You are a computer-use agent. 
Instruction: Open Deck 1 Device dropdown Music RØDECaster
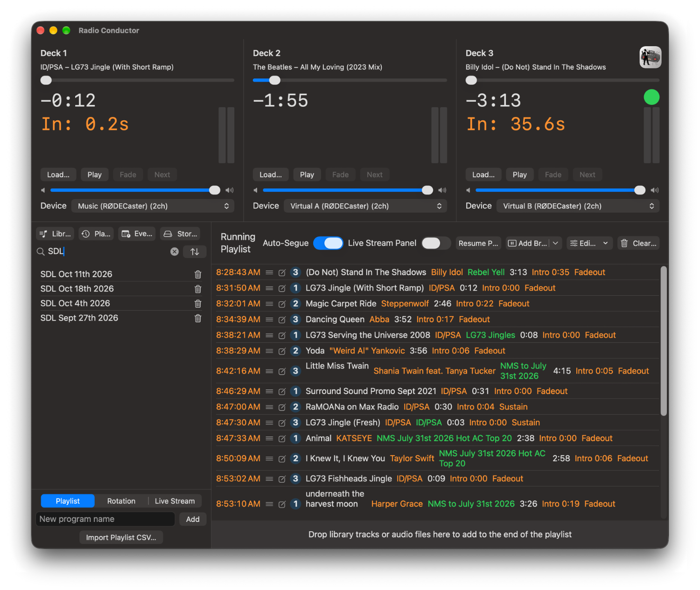pos(153,206)
